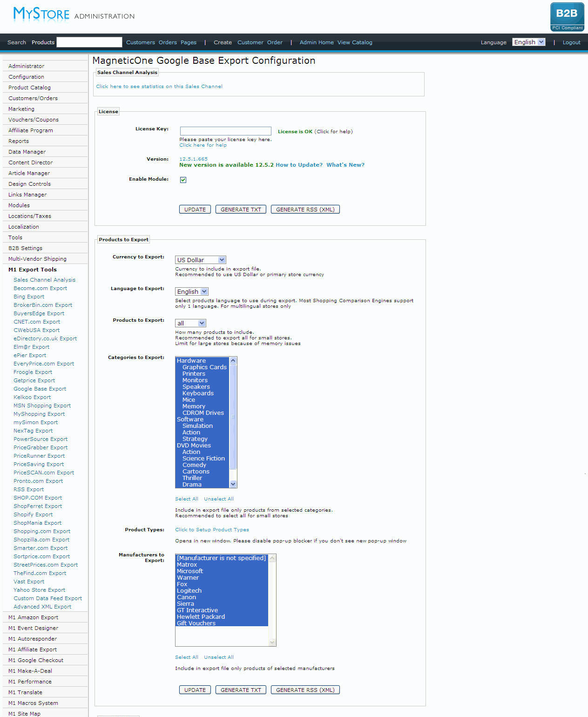This screenshot has width=588, height=717.
Task: Click UPDATE button below Manufacturers list
Action: 195,690
